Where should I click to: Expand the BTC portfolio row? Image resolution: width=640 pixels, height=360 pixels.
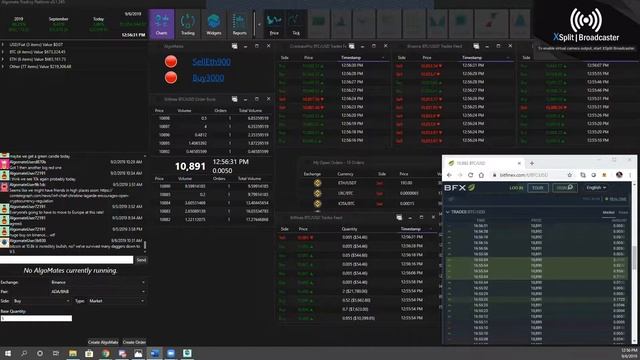click(x=3, y=52)
